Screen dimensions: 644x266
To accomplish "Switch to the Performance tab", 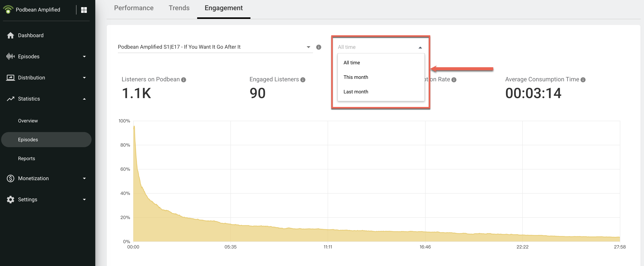I will click(134, 8).
